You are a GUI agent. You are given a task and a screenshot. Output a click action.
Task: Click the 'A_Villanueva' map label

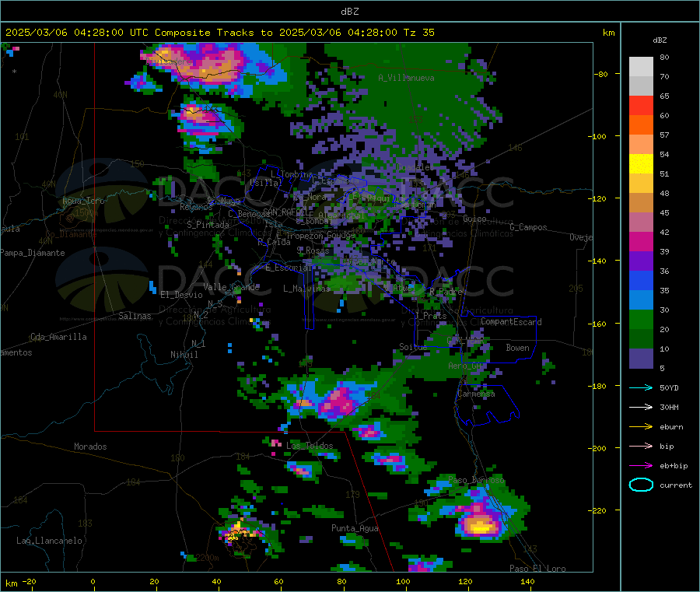tap(406, 78)
